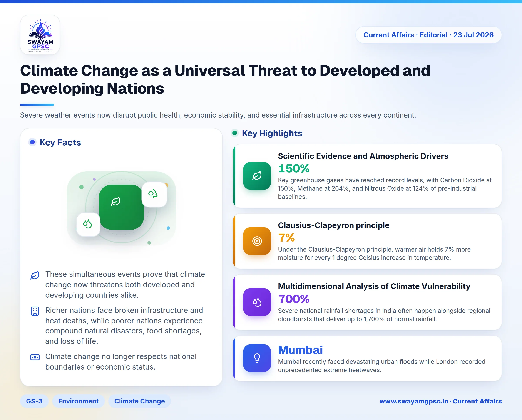The width and height of the screenshot is (522, 420).
Task: Click the 700% statistic
Action: click(x=294, y=299)
